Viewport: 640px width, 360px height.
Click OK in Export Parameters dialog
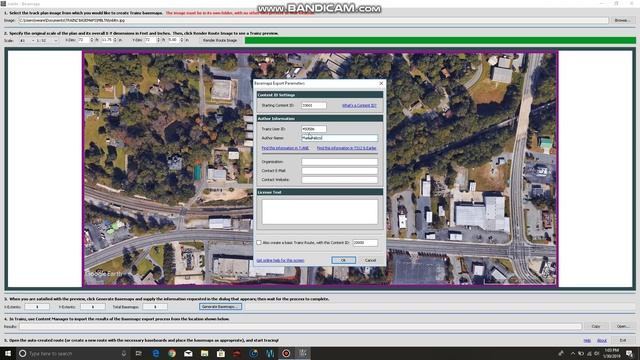click(x=343, y=260)
